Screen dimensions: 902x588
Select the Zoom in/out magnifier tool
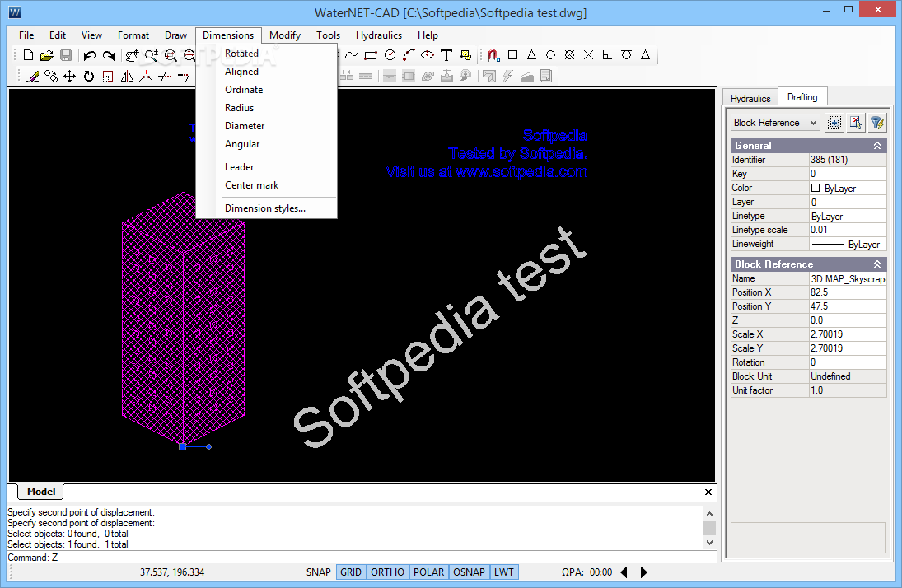pyautogui.click(x=152, y=55)
